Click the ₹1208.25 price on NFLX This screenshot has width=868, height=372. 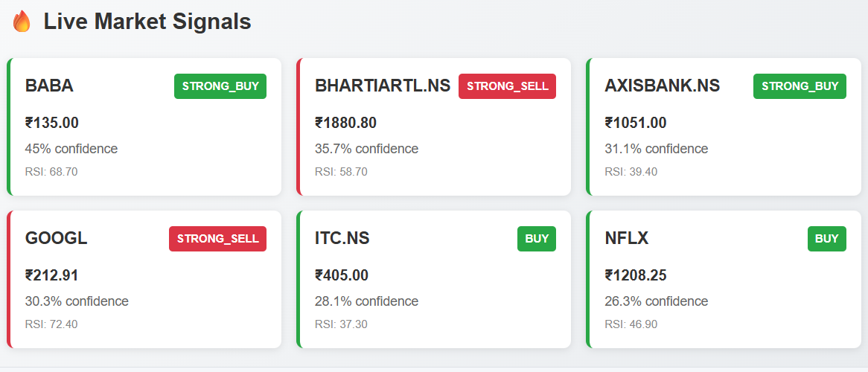click(636, 276)
